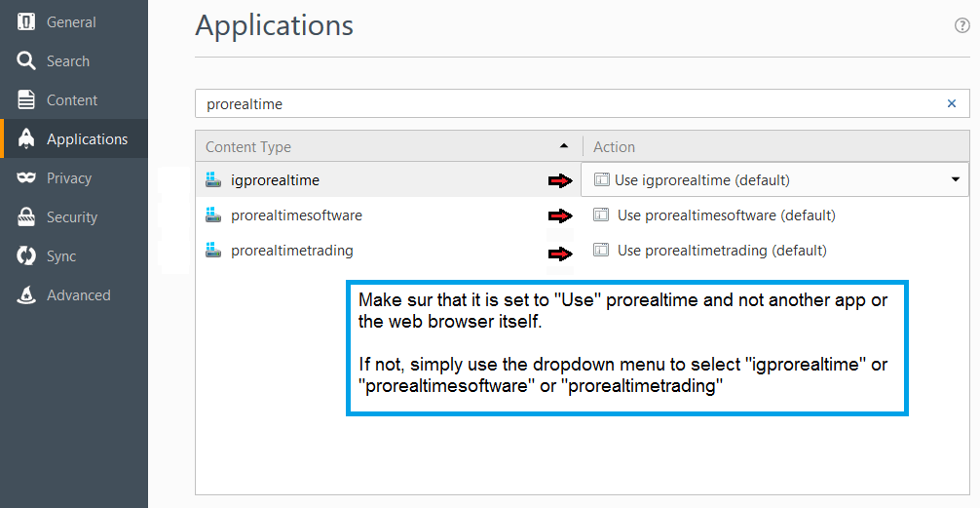This screenshot has height=508, width=980.
Task: Click the Advanced wizard hat icon
Action: click(26, 295)
